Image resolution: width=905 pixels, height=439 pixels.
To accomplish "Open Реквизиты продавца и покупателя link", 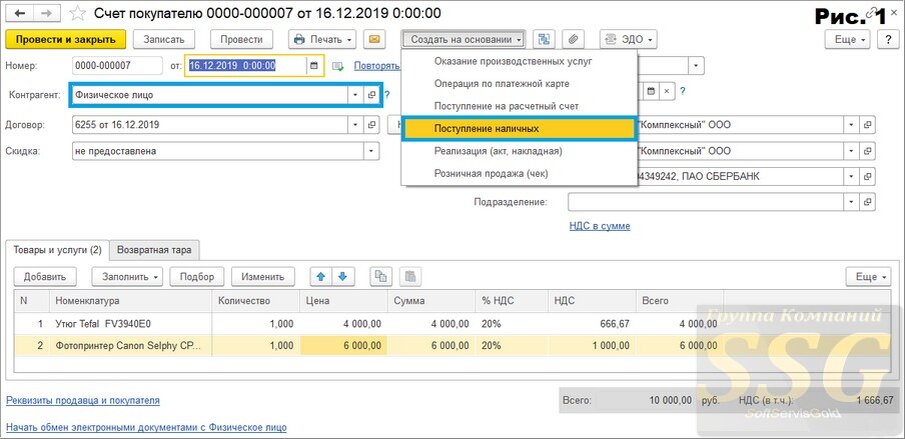I will pos(83,400).
